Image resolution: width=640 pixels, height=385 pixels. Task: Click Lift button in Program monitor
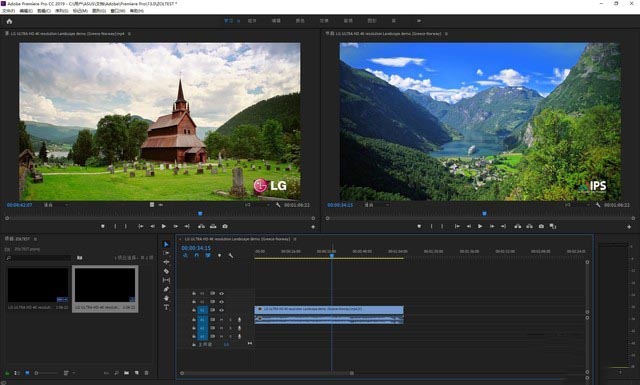[518, 226]
